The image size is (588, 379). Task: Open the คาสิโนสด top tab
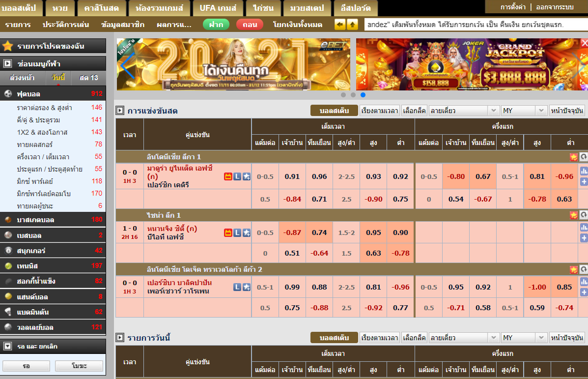[x=101, y=8]
